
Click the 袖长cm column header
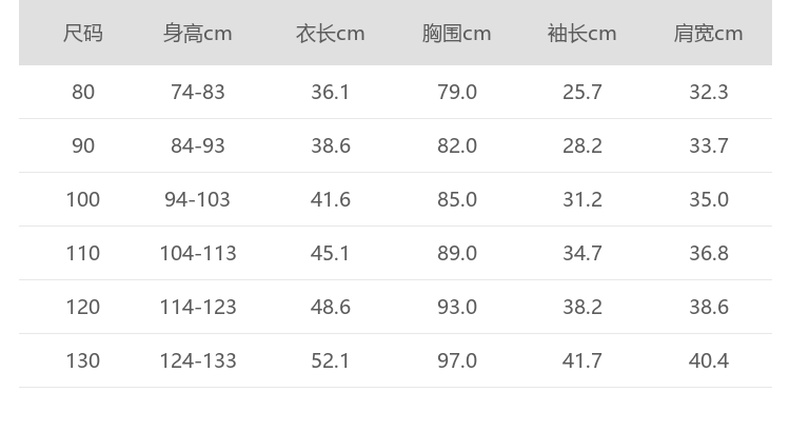582,34
